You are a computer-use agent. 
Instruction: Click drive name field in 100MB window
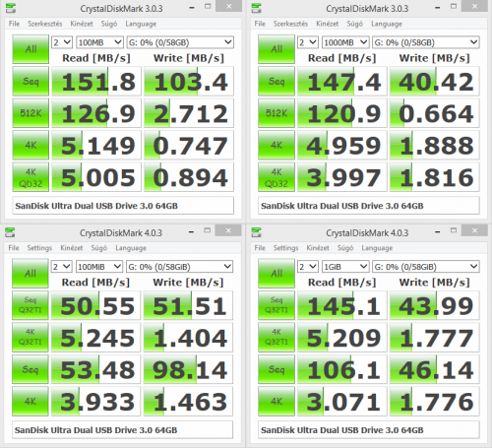coord(123,206)
